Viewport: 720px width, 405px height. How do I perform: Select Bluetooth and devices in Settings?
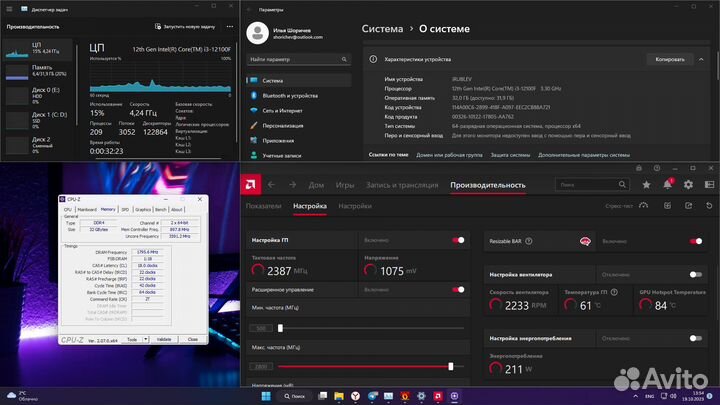(x=299, y=96)
